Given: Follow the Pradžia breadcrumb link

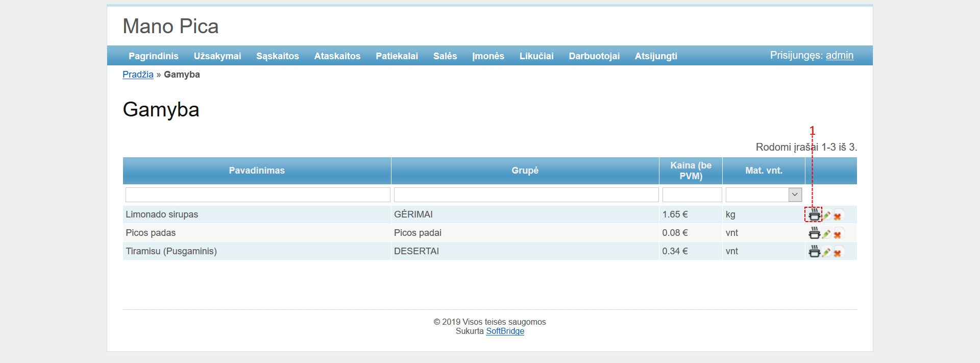Looking at the screenshot, I should [x=138, y=75].
